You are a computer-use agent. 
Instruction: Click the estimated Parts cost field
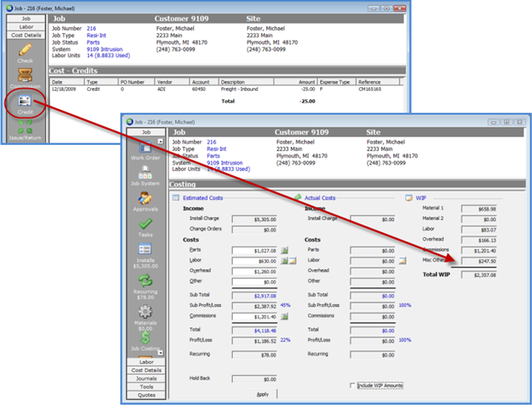coord(254,251)
